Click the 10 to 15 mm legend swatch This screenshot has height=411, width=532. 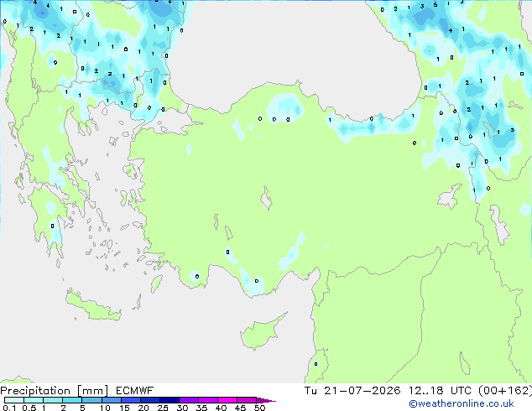click(x=111, y=400)
